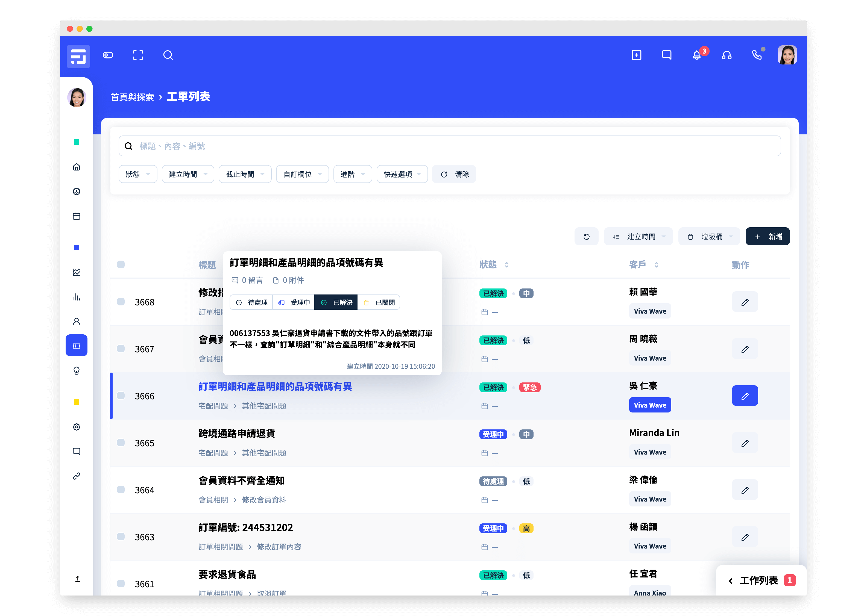This screenshot has width=867, height=616.
Task: Expand the 進階 filter dropdown
Action: tap(353, 174)
